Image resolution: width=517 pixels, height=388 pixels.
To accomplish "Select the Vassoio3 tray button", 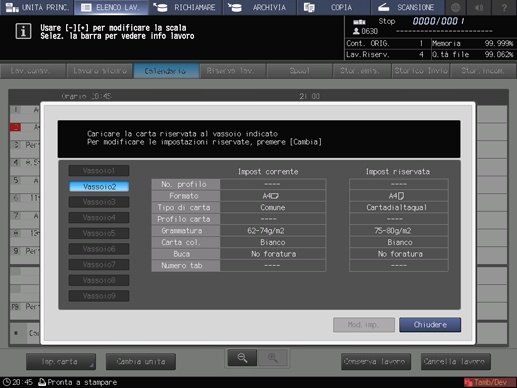I will [x=99, y=202].
